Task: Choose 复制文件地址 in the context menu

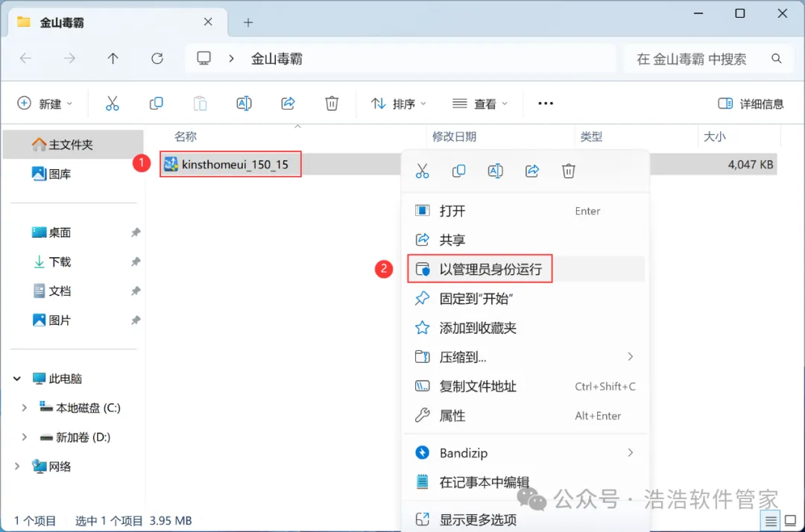Action: click(525, 386)
